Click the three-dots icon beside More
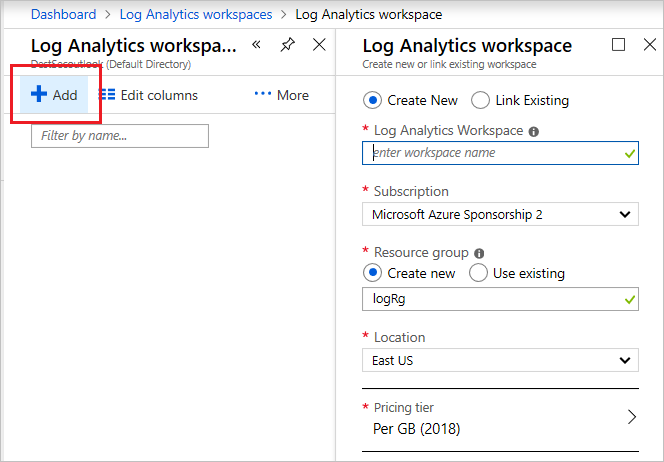Screen dimensions: 664x462 coord(263,93)
